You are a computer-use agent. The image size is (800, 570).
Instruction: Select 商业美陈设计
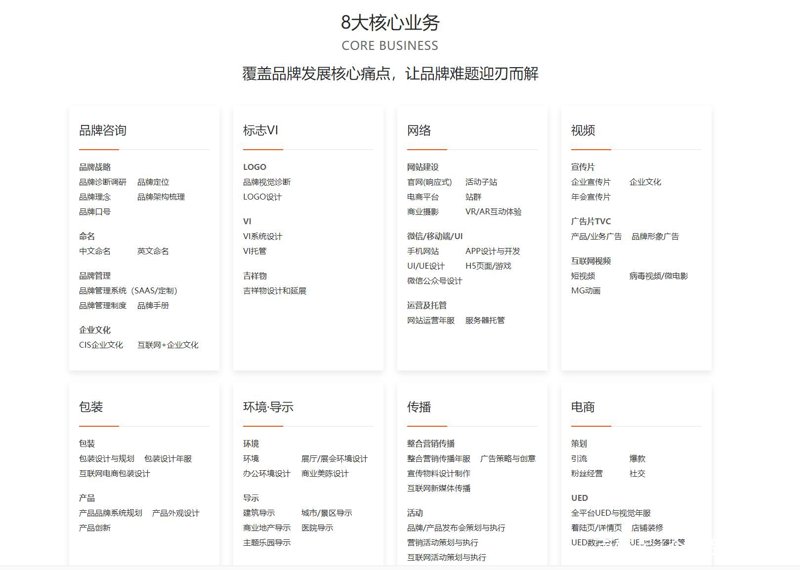(325, 474)
